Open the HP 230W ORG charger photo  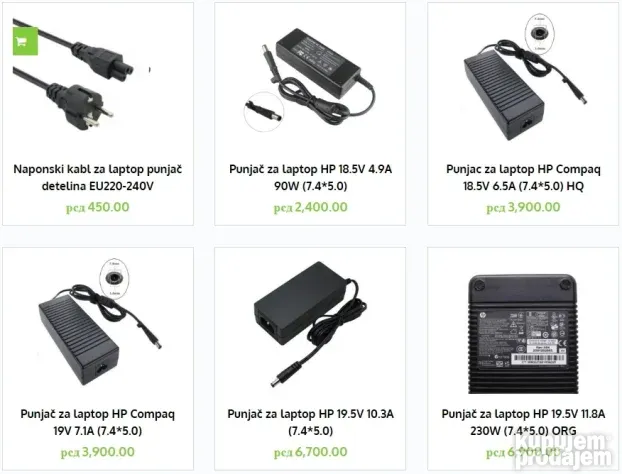click(523, 334)
